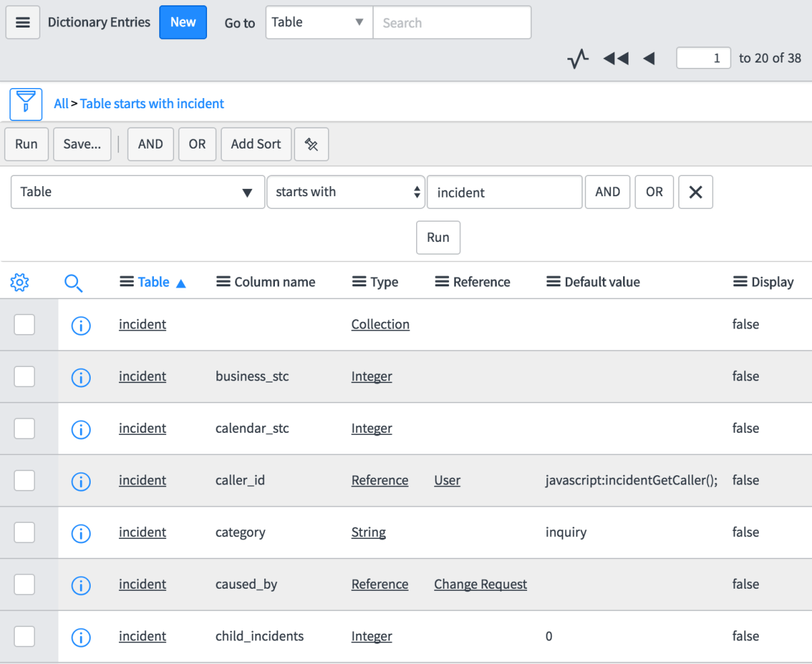Click the Run button below condition
The height and width of the screenshot is (664, 812).
point(438,237)
